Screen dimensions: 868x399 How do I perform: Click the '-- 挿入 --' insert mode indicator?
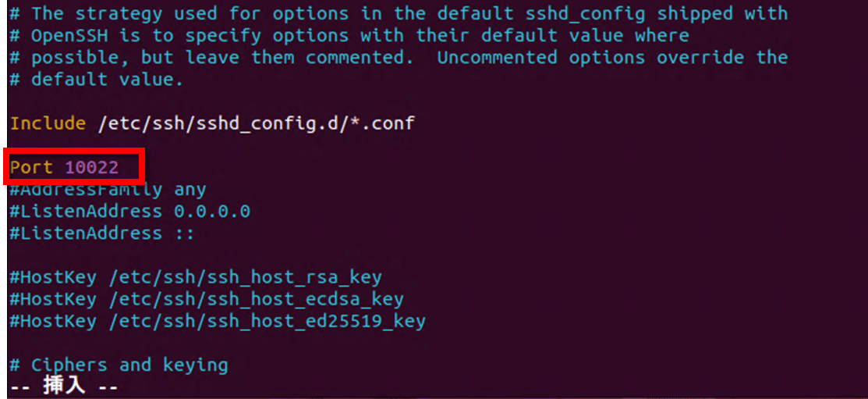tap(64, 387)
